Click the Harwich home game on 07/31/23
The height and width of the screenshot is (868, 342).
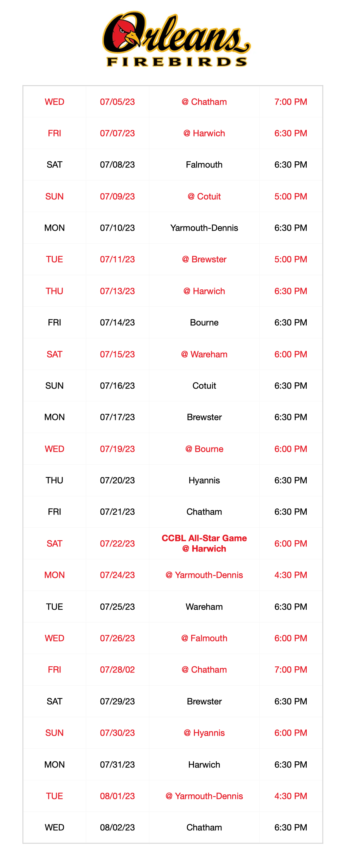[x=173, y=764]
